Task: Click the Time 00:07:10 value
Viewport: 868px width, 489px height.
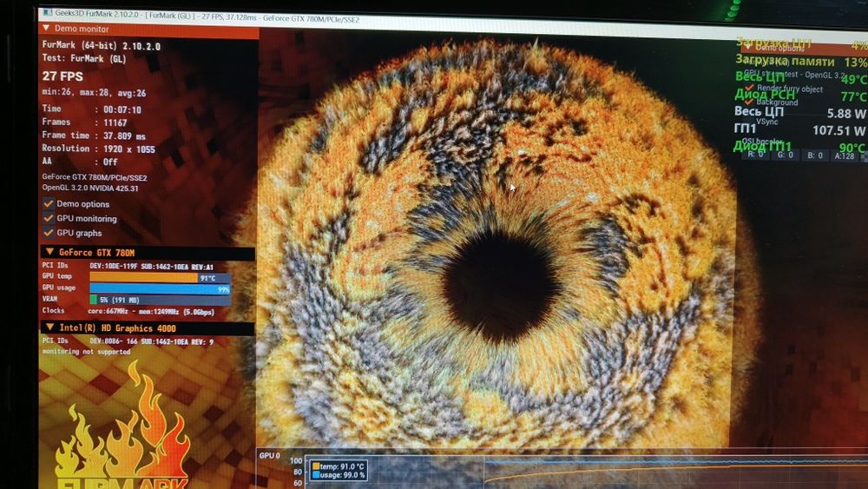Action: pyautogui.click(x=122, y=109)
